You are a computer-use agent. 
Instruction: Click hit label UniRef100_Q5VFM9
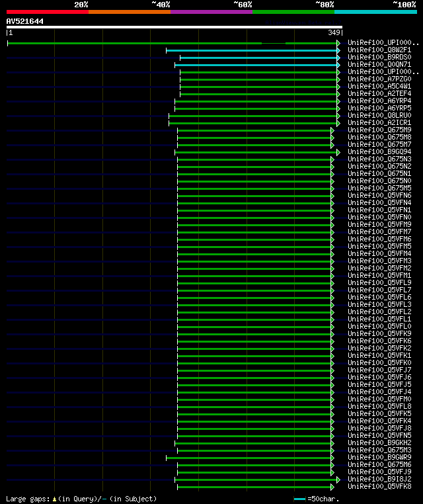tap(379, 224)
